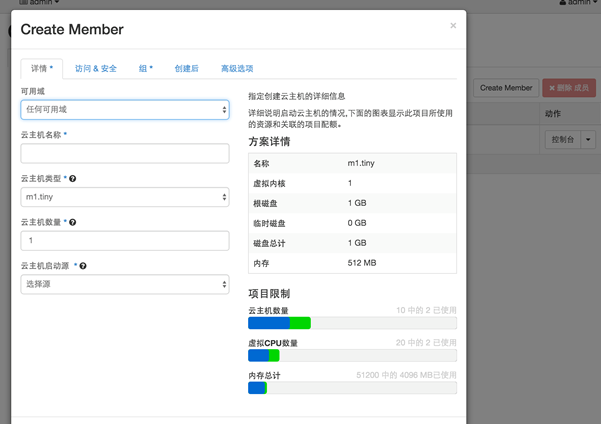Click the 动作 column header

pyautogui.click(x=553, y=113)
